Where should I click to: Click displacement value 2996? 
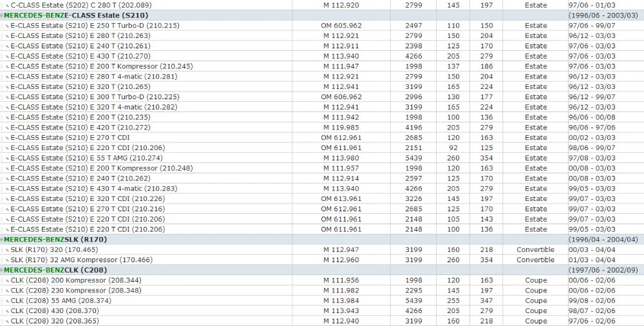point(413,97)
